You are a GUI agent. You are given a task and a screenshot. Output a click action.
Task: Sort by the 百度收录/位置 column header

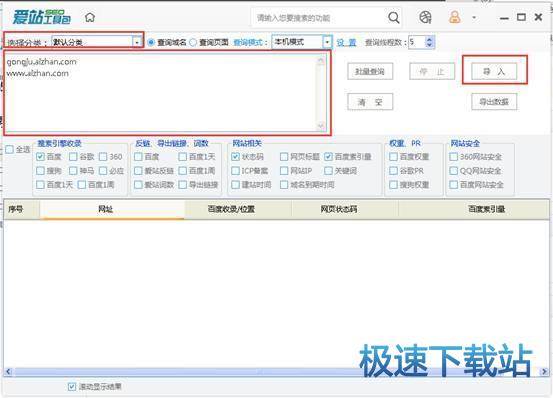pos(238,209)
